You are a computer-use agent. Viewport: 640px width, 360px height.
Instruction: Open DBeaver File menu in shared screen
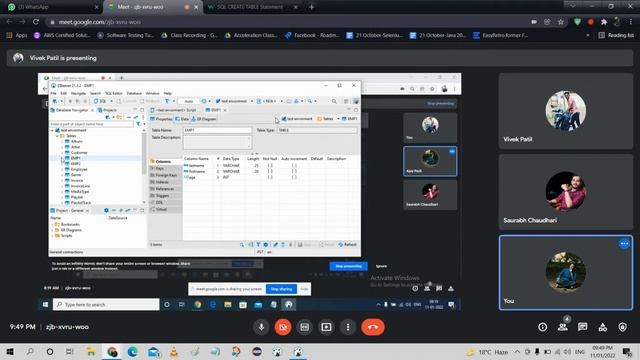click(53, 93)
